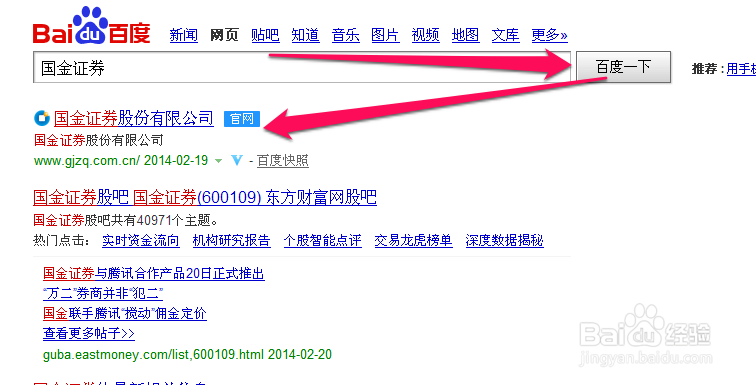
Task: Switch to the 贴吧 tab
Action: (x=265, y=35)
